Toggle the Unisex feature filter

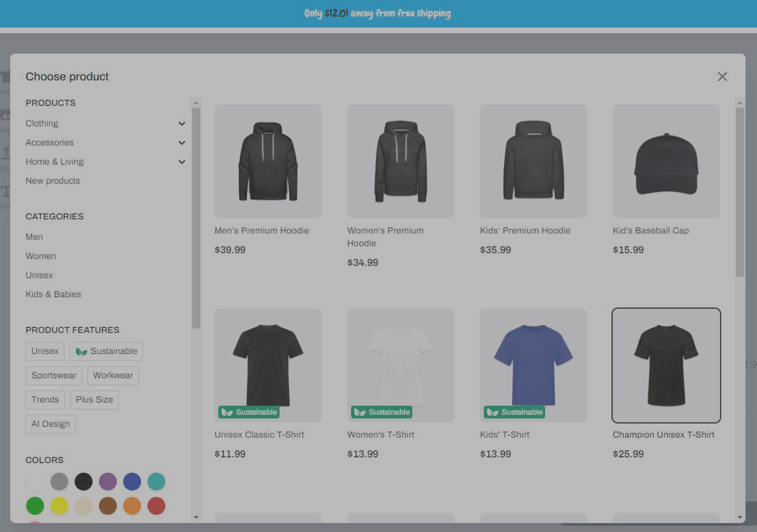[45, 351]
